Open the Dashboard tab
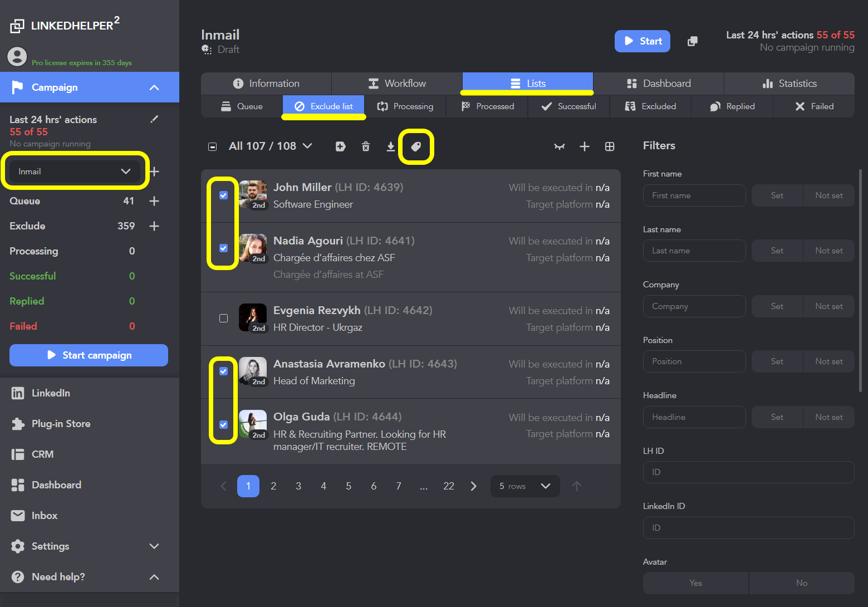Screen dimensions: 868x607 coord(659,84)
